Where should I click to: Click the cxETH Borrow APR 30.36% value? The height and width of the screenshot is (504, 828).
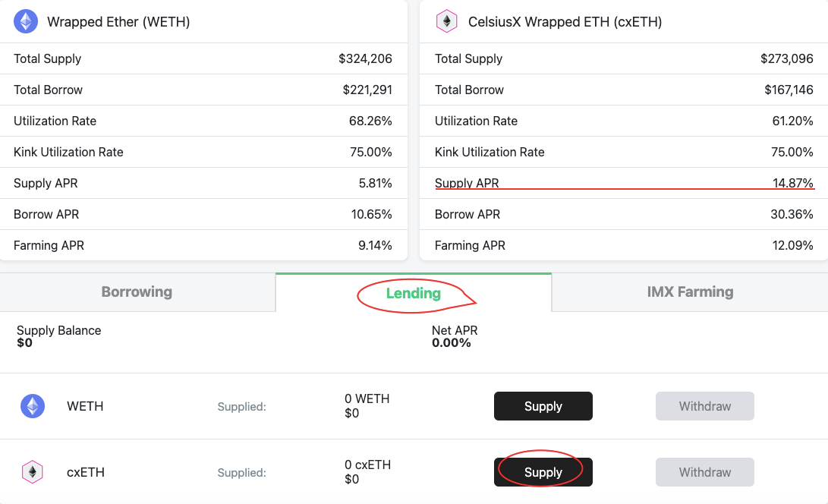coord(792,214)
